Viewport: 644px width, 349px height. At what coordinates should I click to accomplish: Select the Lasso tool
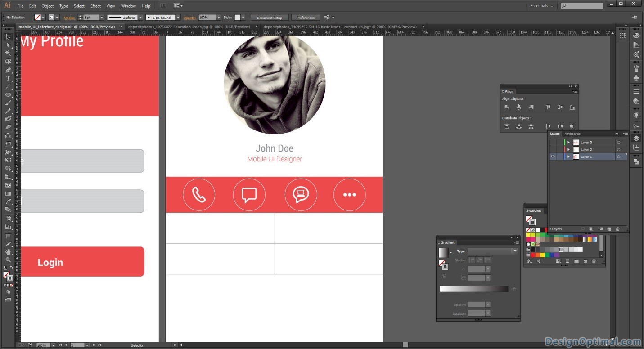coord(8,62)
